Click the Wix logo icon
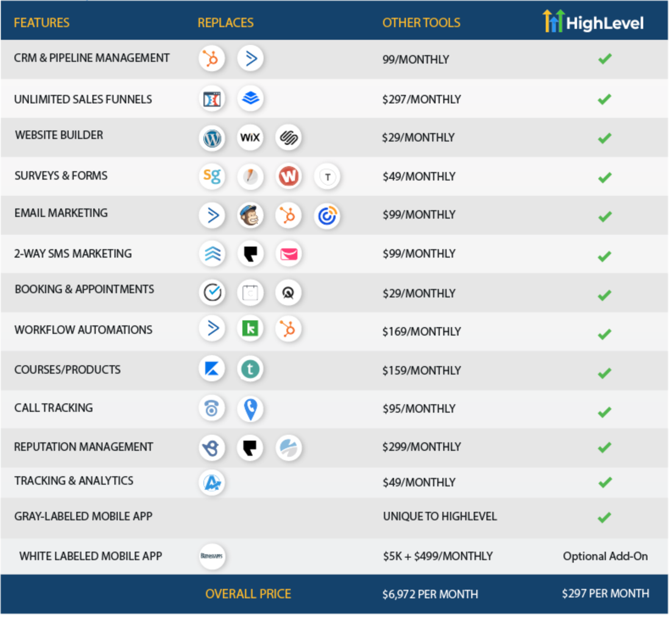This screenshot has height=622, width=672. [250, 138]
